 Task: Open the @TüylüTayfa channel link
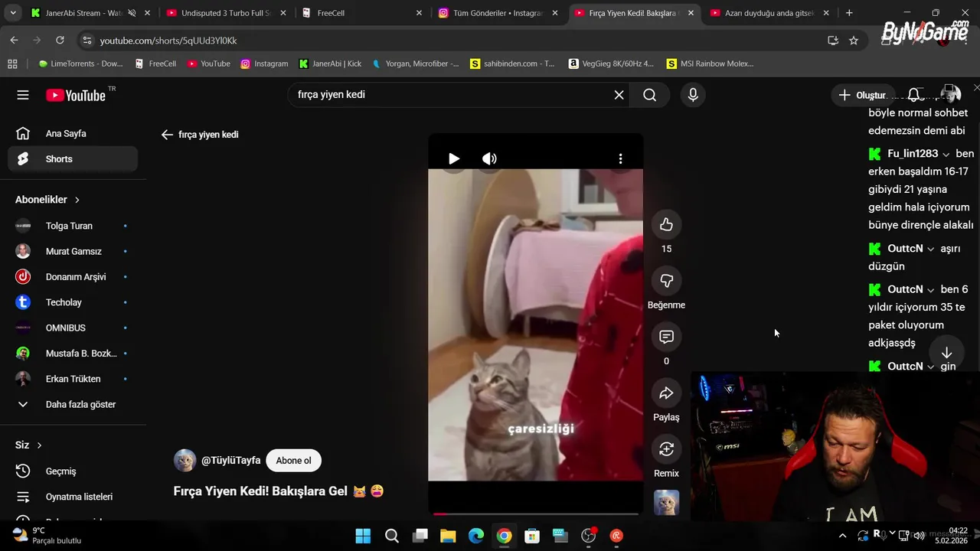click(230, 461)
